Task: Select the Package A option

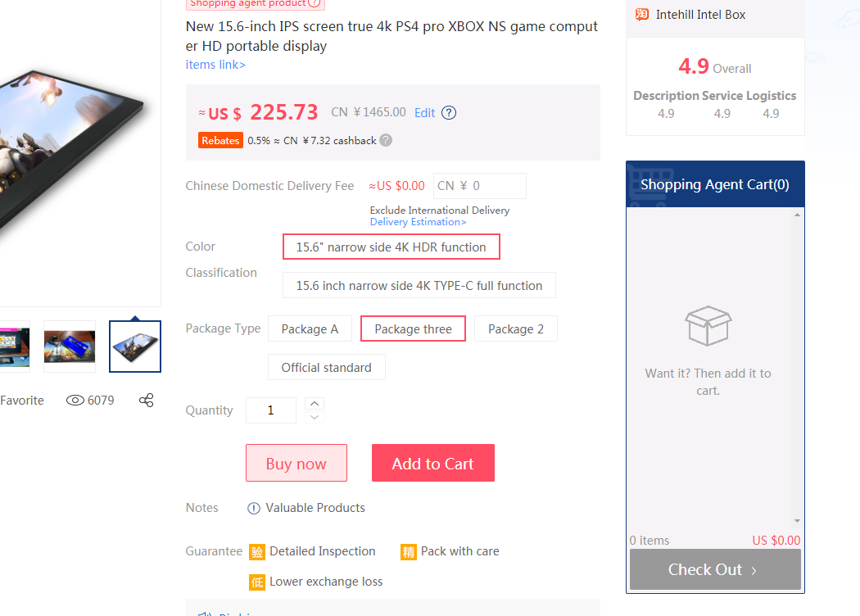Action: pos(310,329)
